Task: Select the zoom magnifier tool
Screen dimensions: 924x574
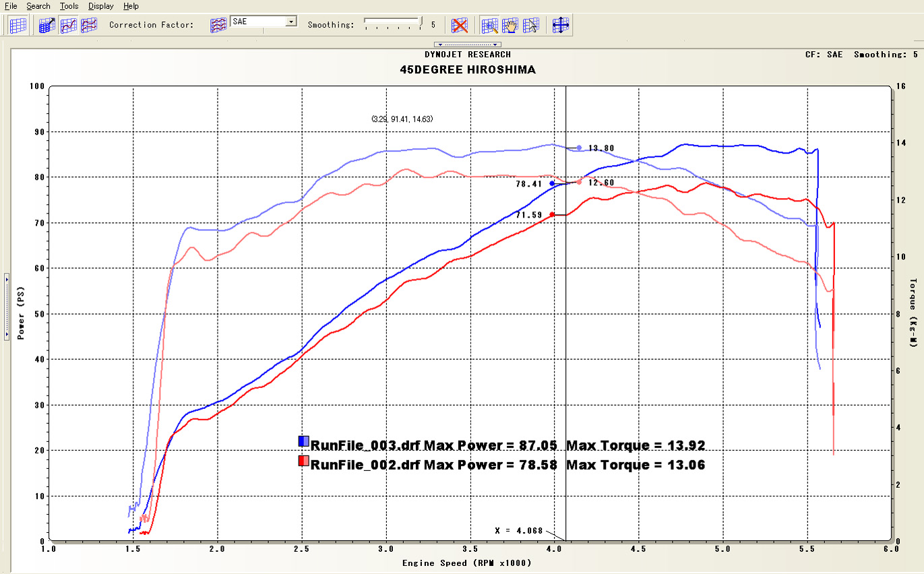Action: click(x=490, y=26)
